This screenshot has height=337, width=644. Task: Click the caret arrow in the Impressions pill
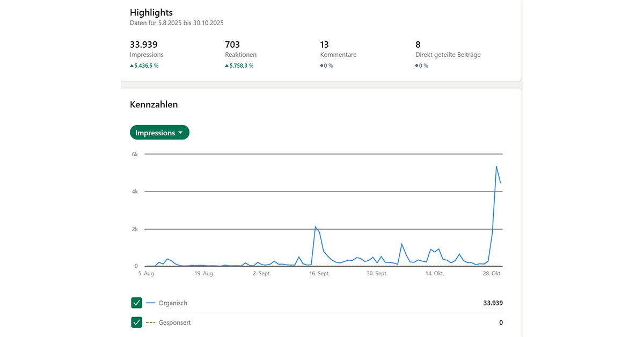point(181,133)
